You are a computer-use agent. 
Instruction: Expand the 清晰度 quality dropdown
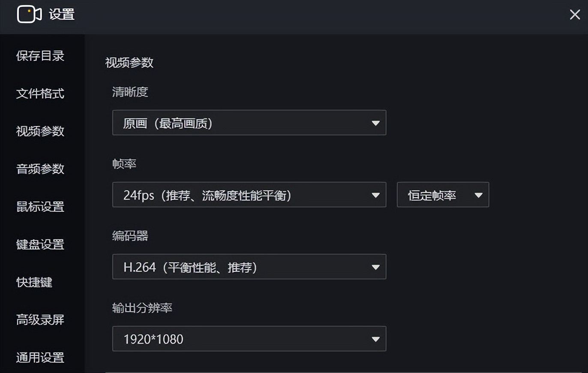tap(240, 123)
